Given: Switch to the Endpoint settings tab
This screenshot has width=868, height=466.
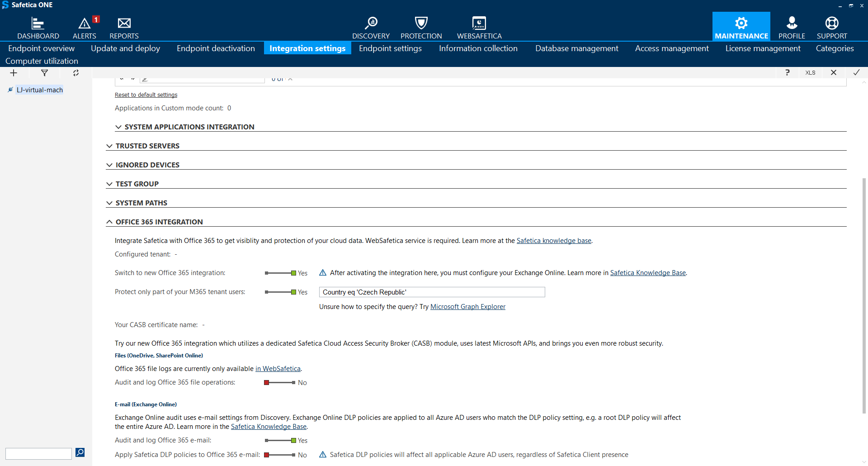Looking at the screenshot, I should 390,48.
